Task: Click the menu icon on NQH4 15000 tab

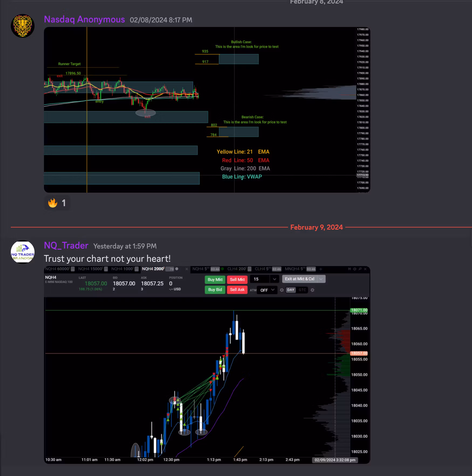Action: click(x=106, y=269)
